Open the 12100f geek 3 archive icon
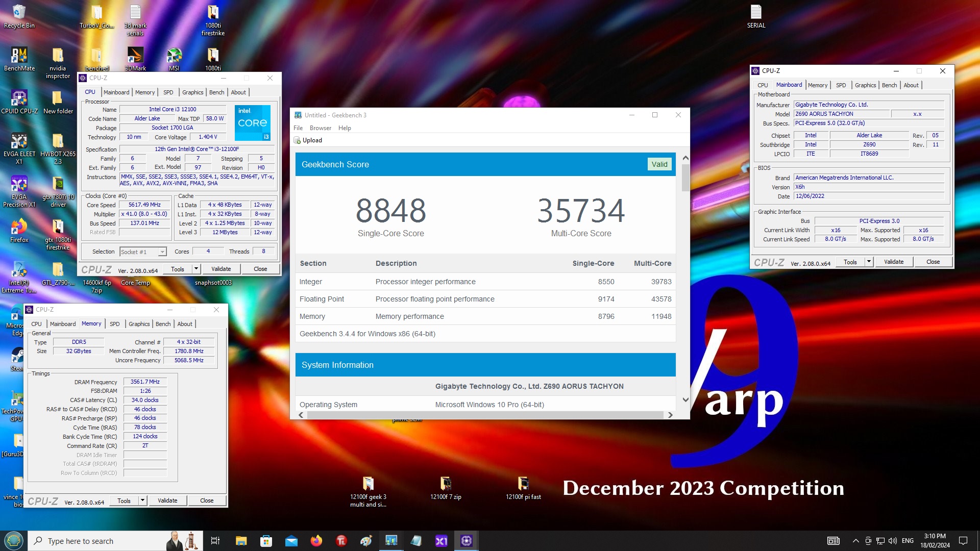Image resolution: width=980 pixels, height=551 pixels. click(368, 492)
